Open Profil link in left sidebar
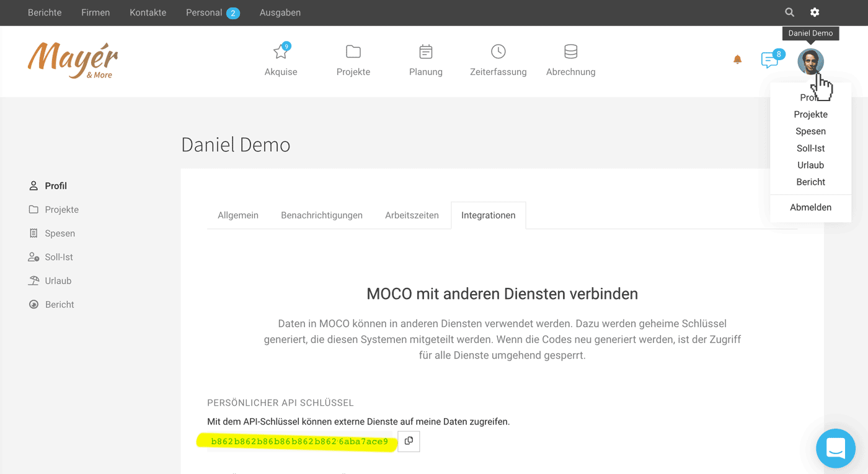 pyautogui.click(x=56, y=186)
